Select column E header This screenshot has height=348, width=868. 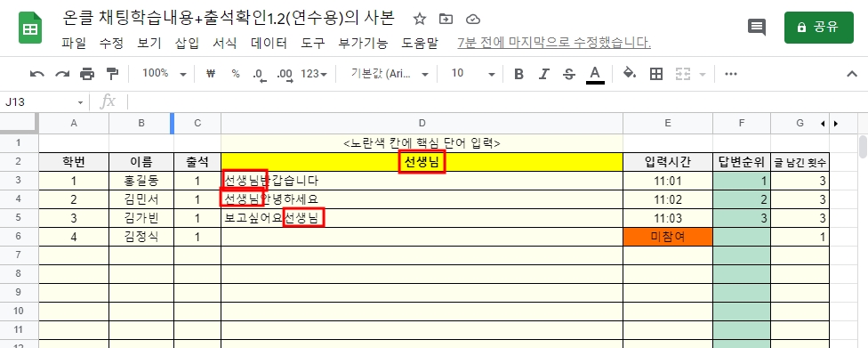[668, 124]
